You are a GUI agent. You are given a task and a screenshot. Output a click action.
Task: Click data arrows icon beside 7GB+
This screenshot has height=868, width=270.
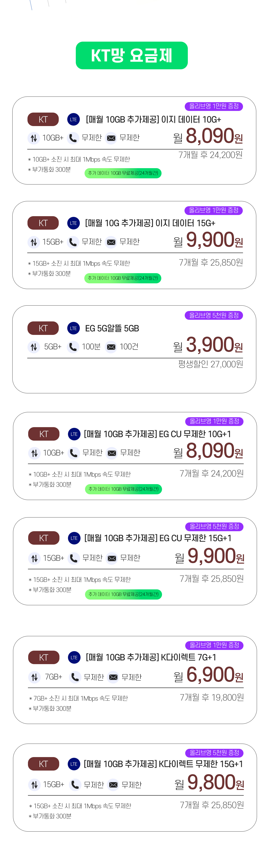(34, 677)
